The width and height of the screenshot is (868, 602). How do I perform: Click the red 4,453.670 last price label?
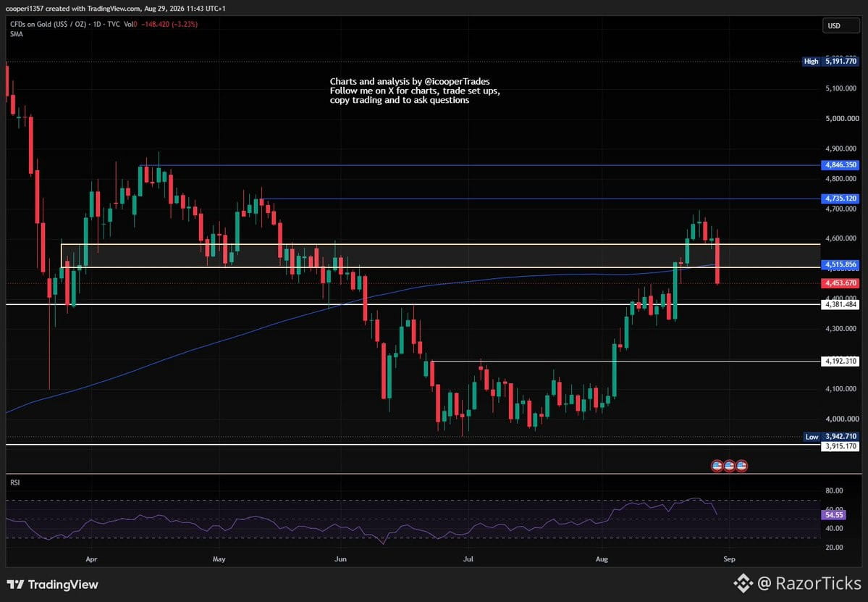[x=840, y=283]
